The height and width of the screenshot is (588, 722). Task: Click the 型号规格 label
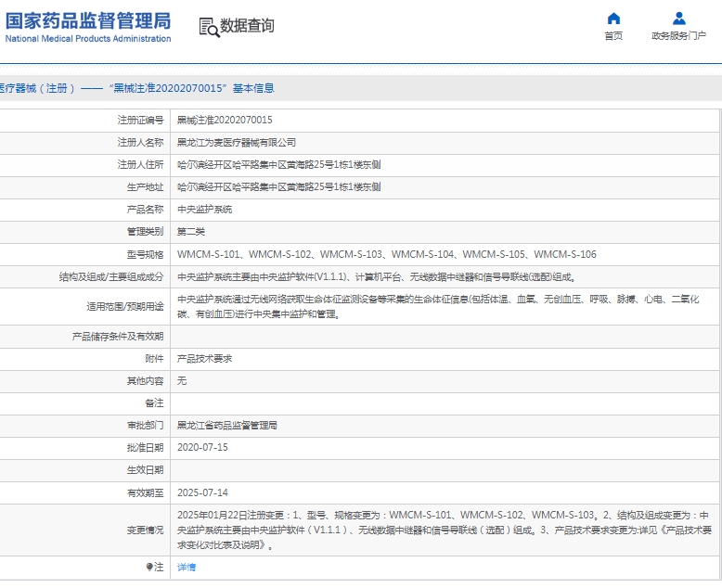click(x=145, y=254)
